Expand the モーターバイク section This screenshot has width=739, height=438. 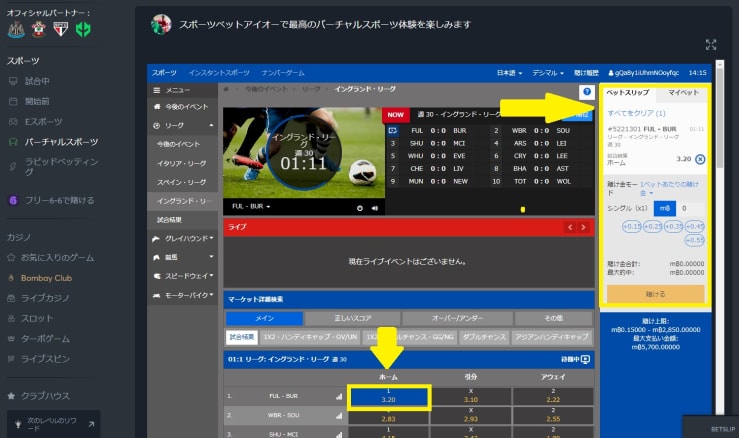182,295
